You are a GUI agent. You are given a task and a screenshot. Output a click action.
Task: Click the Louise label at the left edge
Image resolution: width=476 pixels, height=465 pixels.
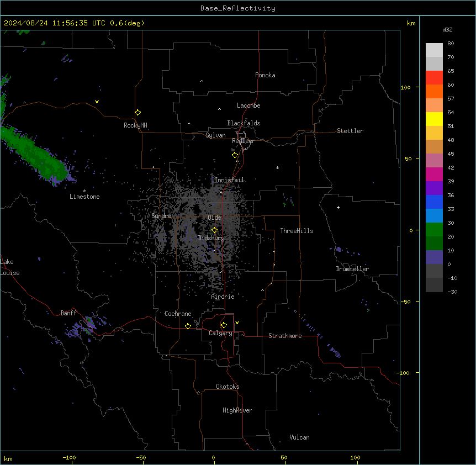10,273
